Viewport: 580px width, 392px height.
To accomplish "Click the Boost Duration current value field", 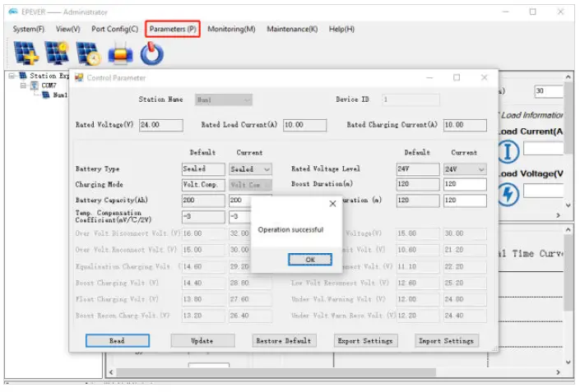I will pyautogui.click(x=465, y=184).
